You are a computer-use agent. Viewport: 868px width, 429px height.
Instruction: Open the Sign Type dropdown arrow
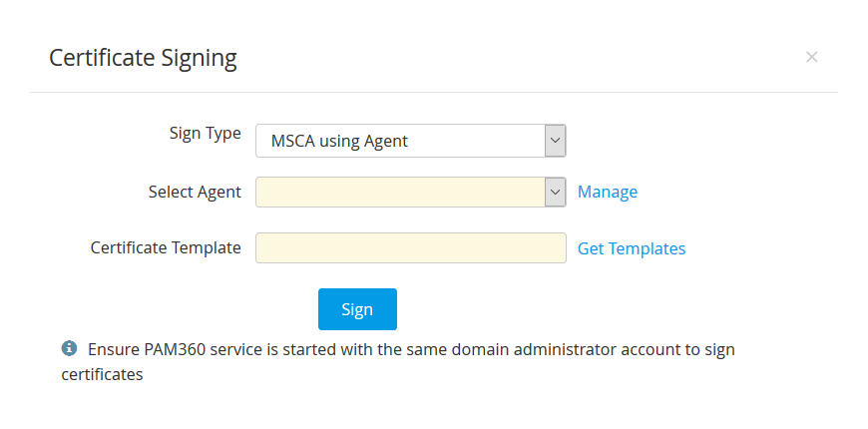(x=556, y=141)
